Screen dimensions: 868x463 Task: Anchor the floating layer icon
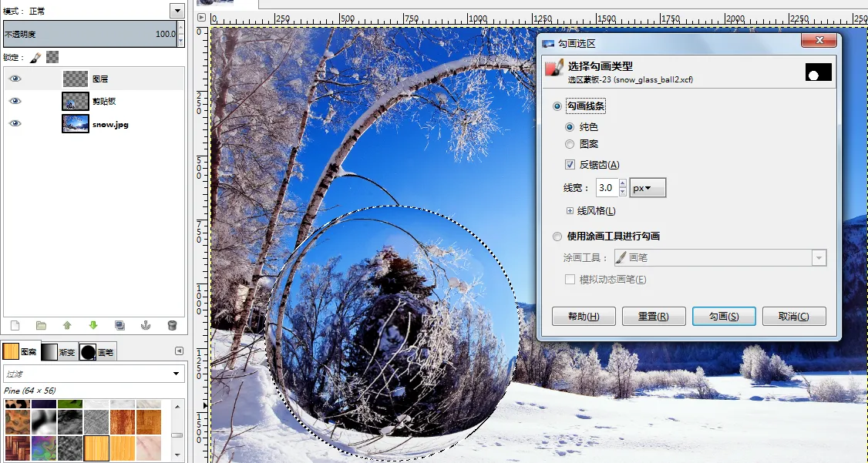click(146, 325)
